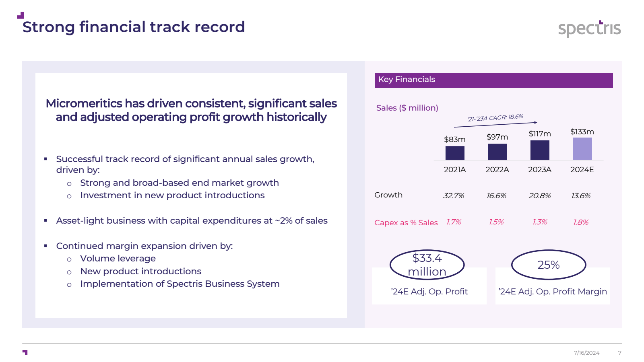The width and height of the screenshot is (644, 362).
Task: Click the 'Successful track record' bullet
Action: [x=185, y=165]
